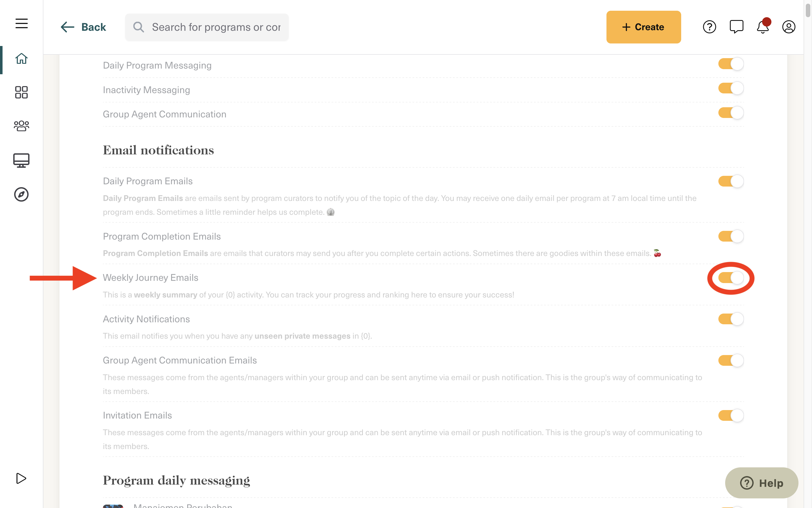The image size is (812, 508).
Task: Open the hamburger menu
Action: 21,23
